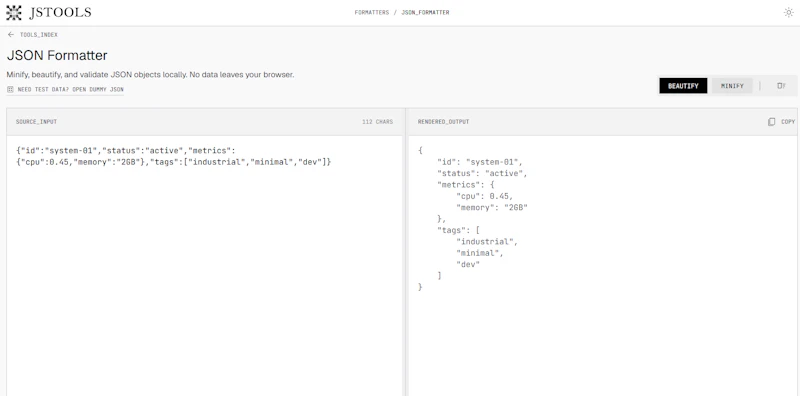
Task: Select the SOURCE_INPUT panel label
Action: (36, 122)
